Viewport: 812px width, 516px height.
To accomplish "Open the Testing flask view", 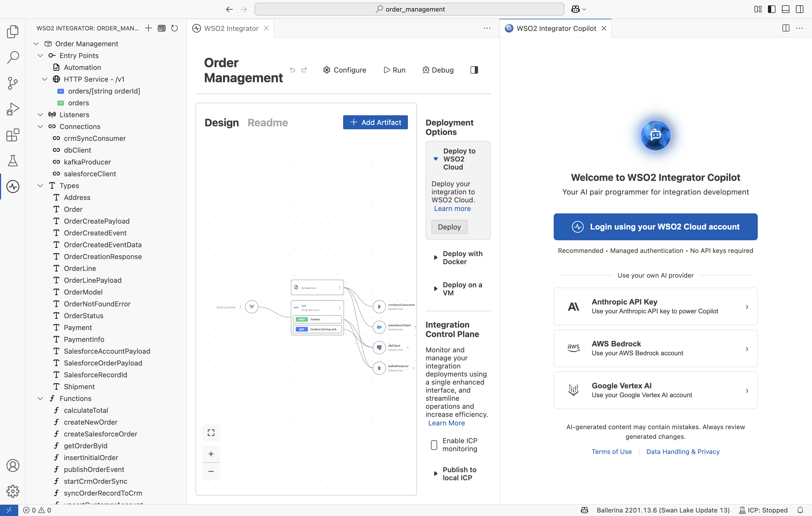I will (13, 161).
